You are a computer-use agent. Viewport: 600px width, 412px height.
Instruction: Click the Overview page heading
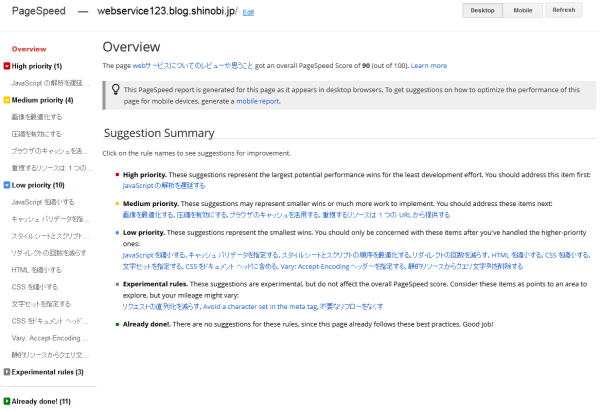(x=131, y=47)
